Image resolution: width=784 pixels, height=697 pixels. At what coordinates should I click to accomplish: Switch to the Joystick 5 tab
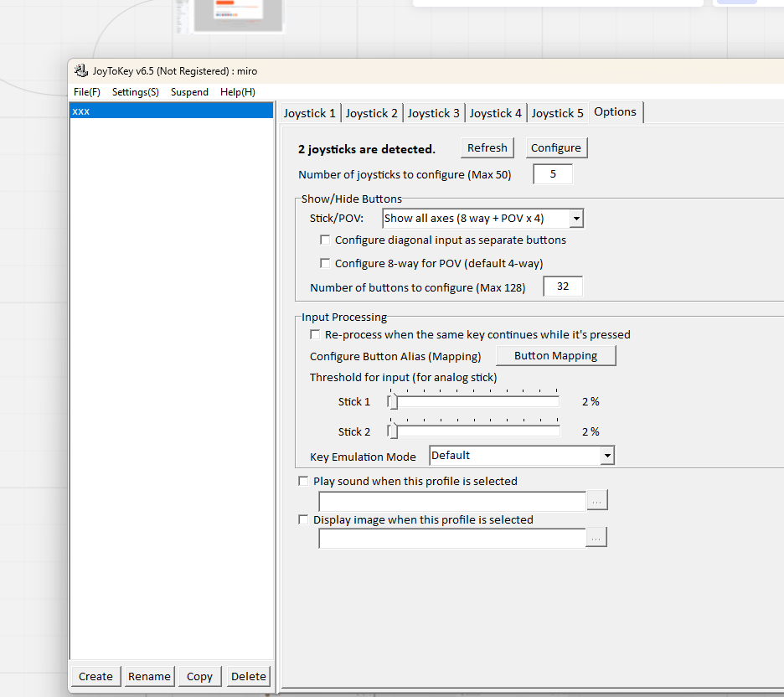tap(558, 113)
